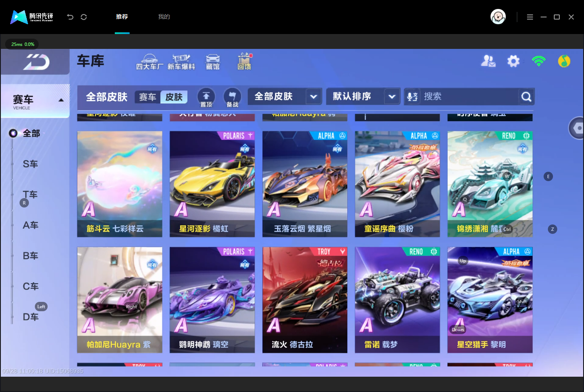Select the T车 category
The width and height of the screenshot is (584, 392).
(x=31, y=195)
